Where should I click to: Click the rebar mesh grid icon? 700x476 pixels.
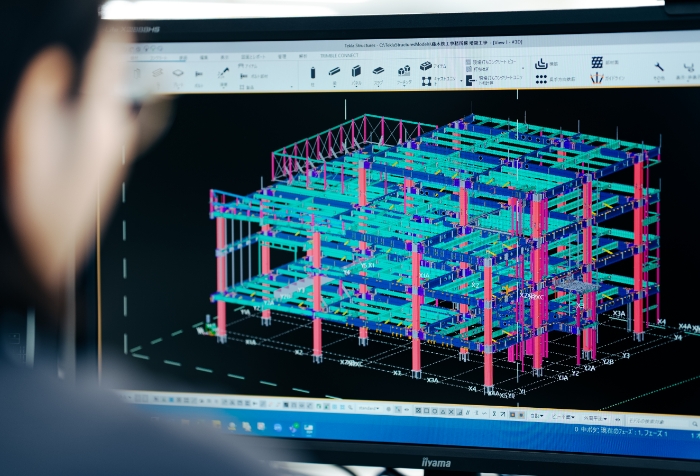598,63
